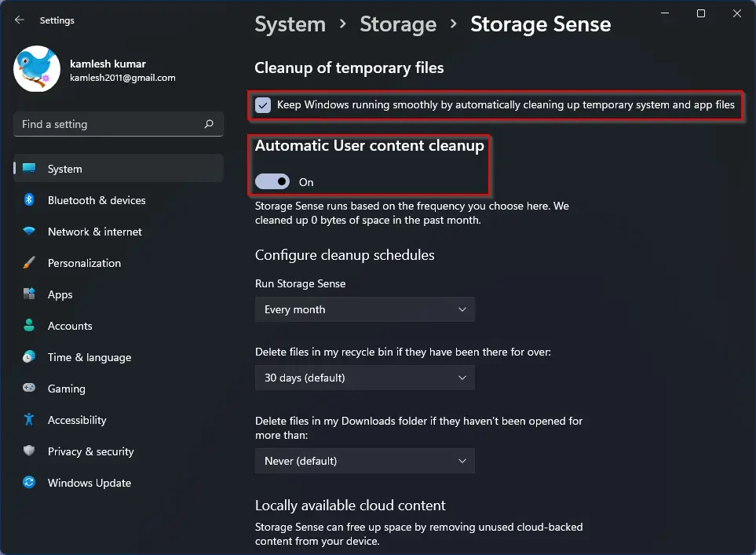
Task: Click the System breadcrumb link
Action: 290,24
